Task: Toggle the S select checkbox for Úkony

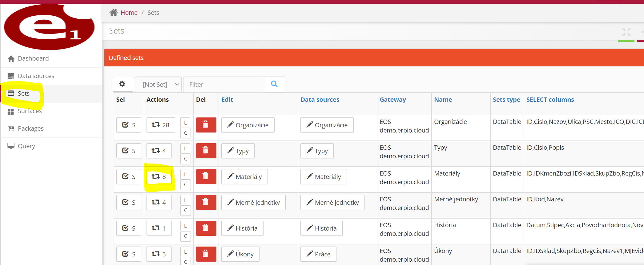Action: [129, 254]
